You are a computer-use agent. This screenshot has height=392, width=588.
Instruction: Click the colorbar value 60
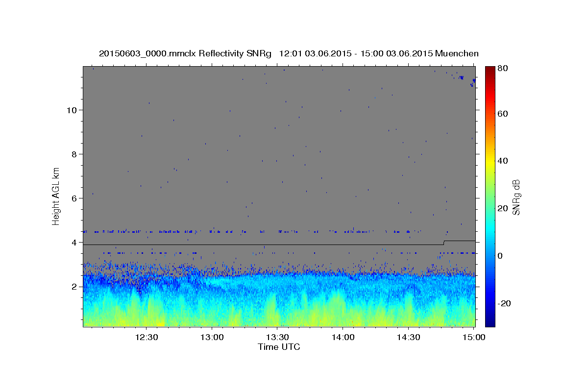point(502,114)
